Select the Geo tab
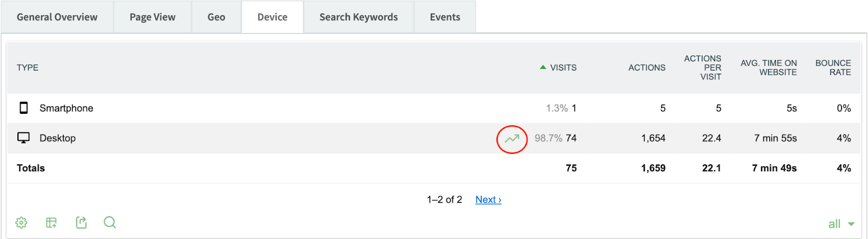 216,17
